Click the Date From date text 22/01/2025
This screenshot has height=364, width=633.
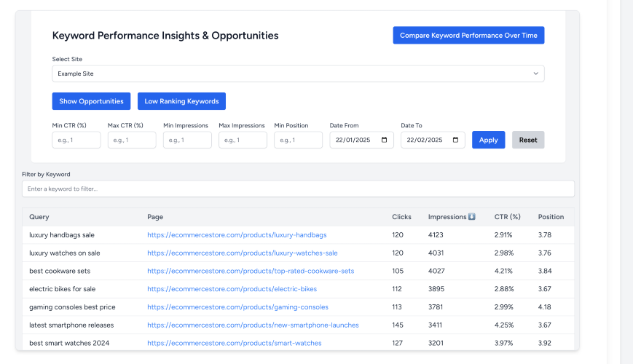click(353, 140)
